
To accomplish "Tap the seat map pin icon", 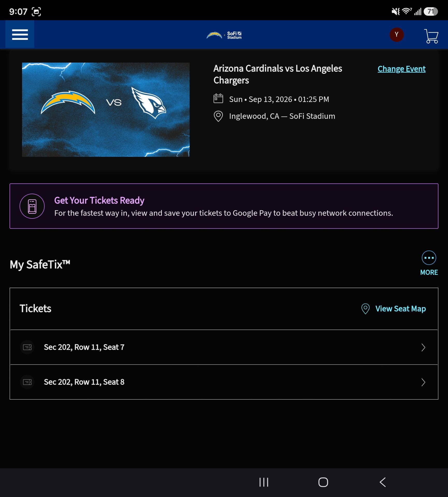I will tap(365, 309).
